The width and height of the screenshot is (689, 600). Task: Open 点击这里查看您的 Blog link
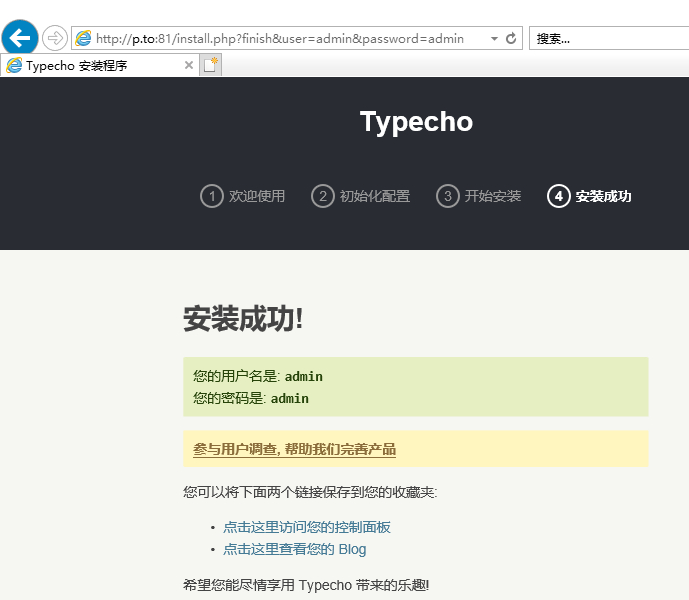(x=294, y=549)
